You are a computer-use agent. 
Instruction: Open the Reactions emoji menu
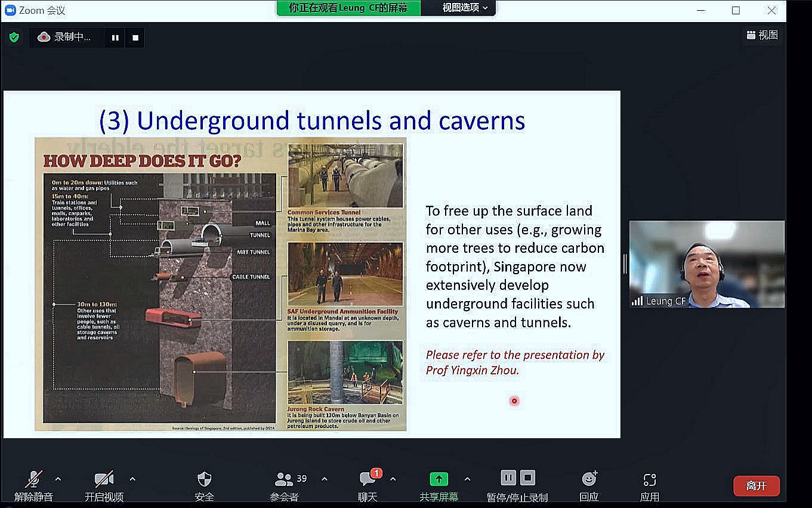tap(589, 479)
